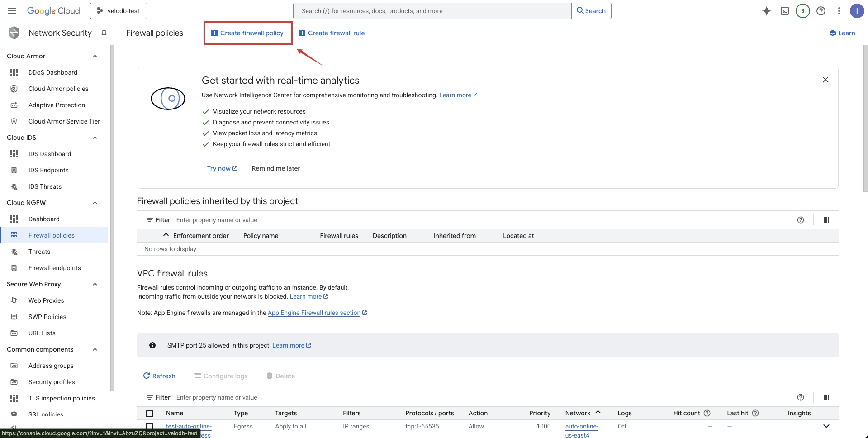Activate Cloud Shell terminal icon
The height and width of the screenshot is (438, 868).
pyautogui.click(x=785, y=11)
